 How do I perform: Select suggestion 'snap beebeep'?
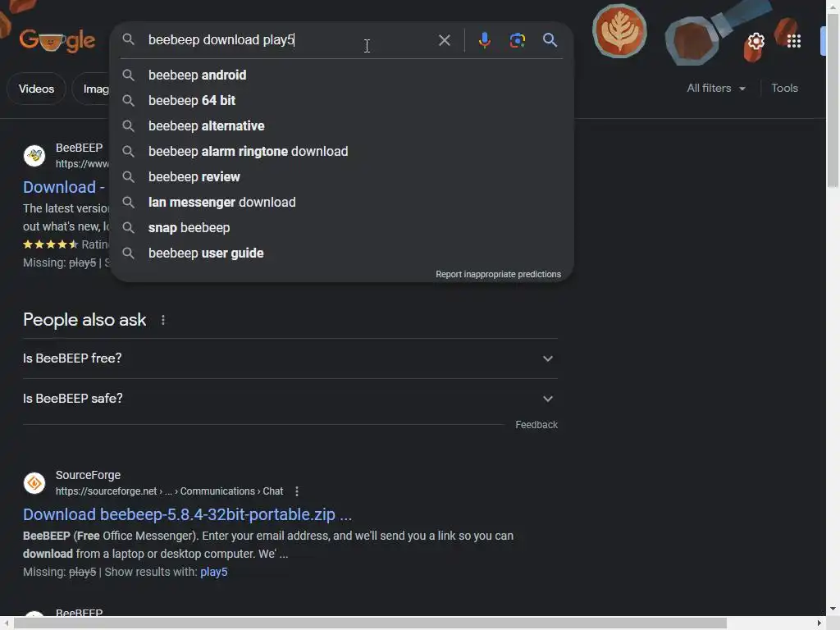[x=342, y=228]
